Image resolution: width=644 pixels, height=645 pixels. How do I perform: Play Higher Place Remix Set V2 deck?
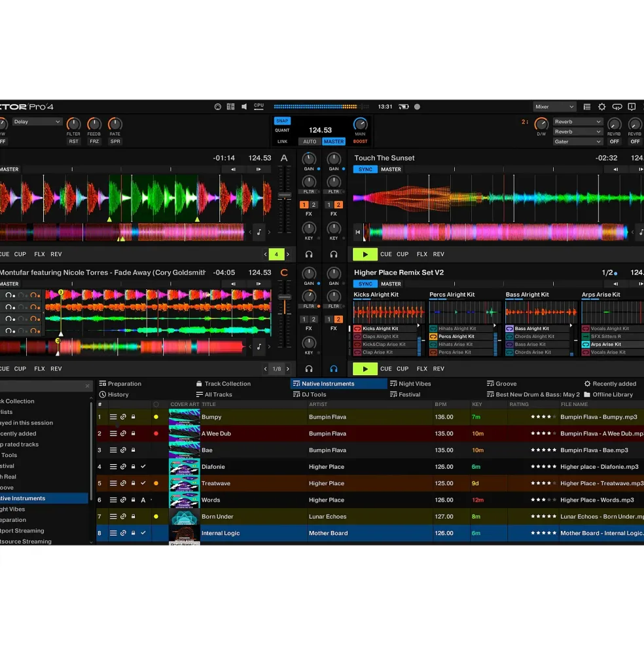[365, 369]
